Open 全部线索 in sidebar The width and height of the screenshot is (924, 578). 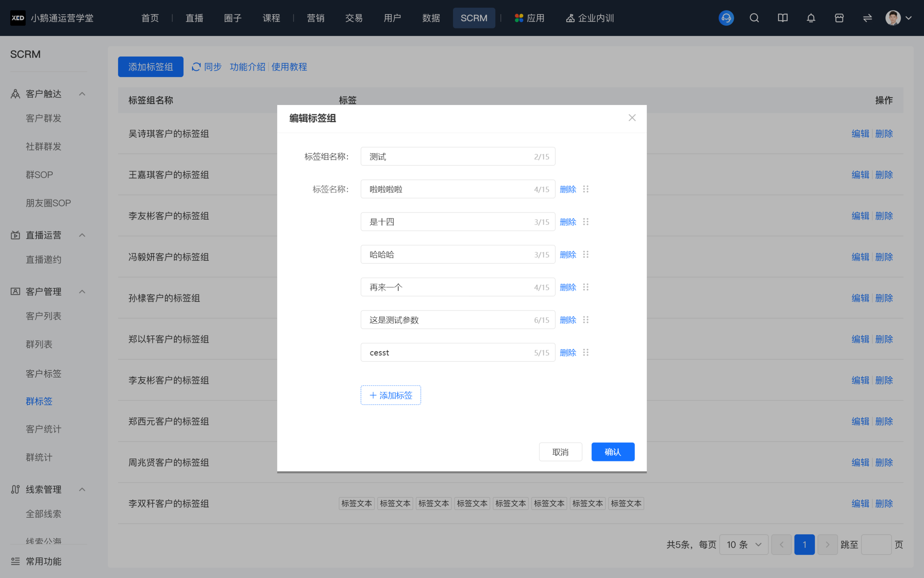pyautogui.click(x=43, y=514)
